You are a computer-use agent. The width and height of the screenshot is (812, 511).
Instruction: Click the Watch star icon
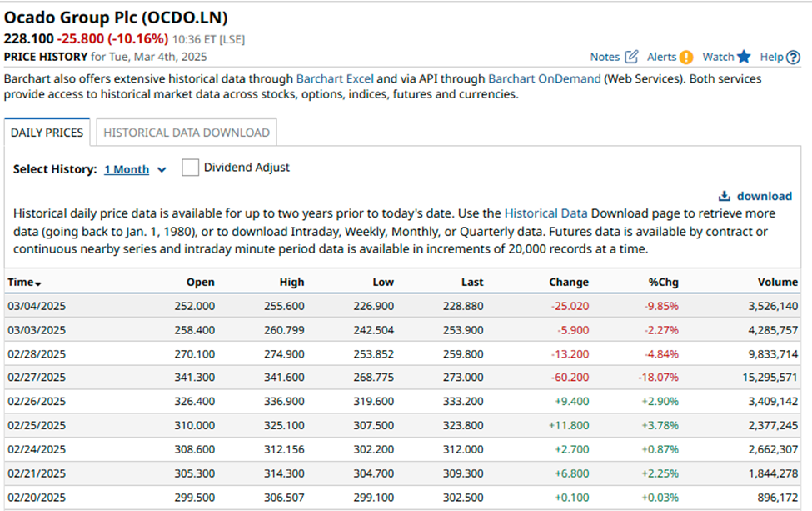744,57
